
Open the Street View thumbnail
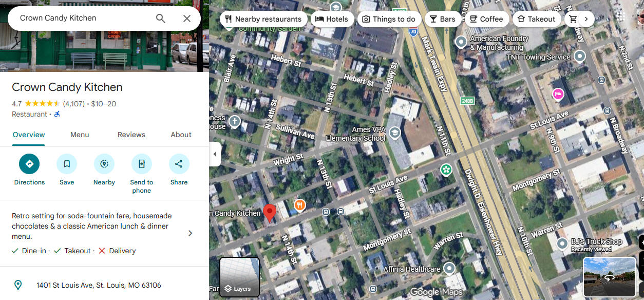tap(609, 277)
